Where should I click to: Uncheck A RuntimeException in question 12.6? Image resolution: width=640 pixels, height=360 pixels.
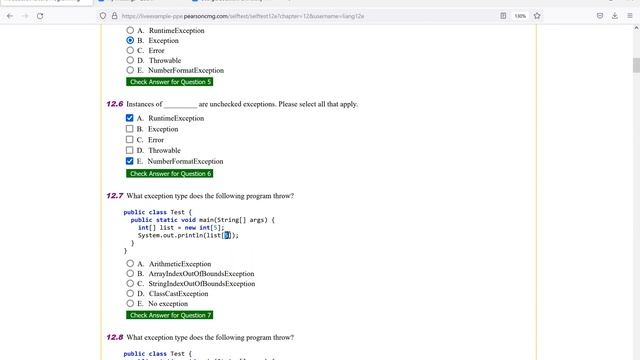(129, 118)
